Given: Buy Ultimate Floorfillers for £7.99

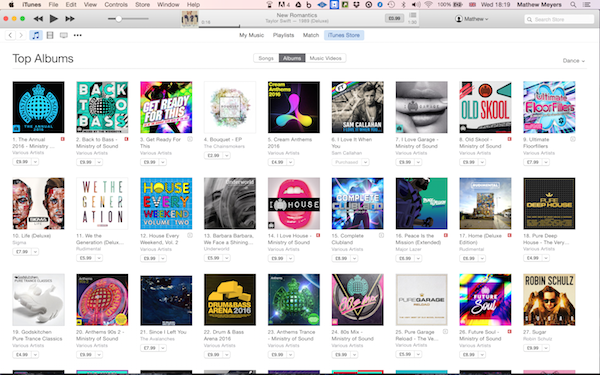Looking at the screenshot, I should coord(533,162).
